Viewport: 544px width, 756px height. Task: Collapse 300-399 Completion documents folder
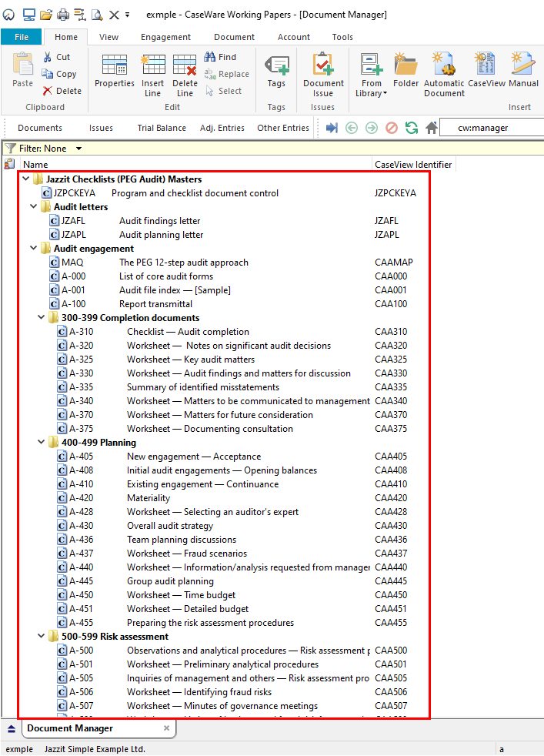[x=42, y=317]
